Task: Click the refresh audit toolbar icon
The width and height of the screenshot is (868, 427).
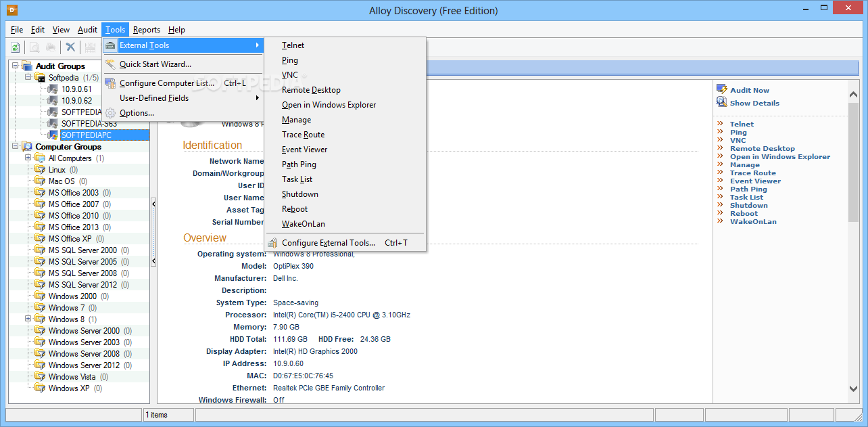Action: tap(16, 47)
